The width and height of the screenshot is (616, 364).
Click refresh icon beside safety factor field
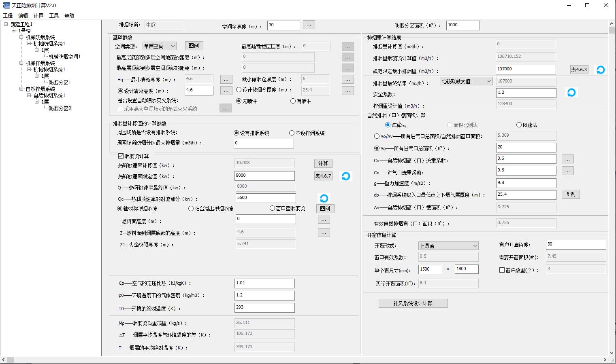[571, 93]
